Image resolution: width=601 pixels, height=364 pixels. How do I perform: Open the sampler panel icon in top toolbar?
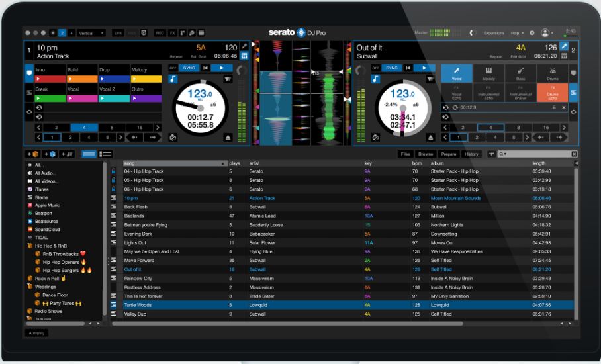click(x=183, y=33)
